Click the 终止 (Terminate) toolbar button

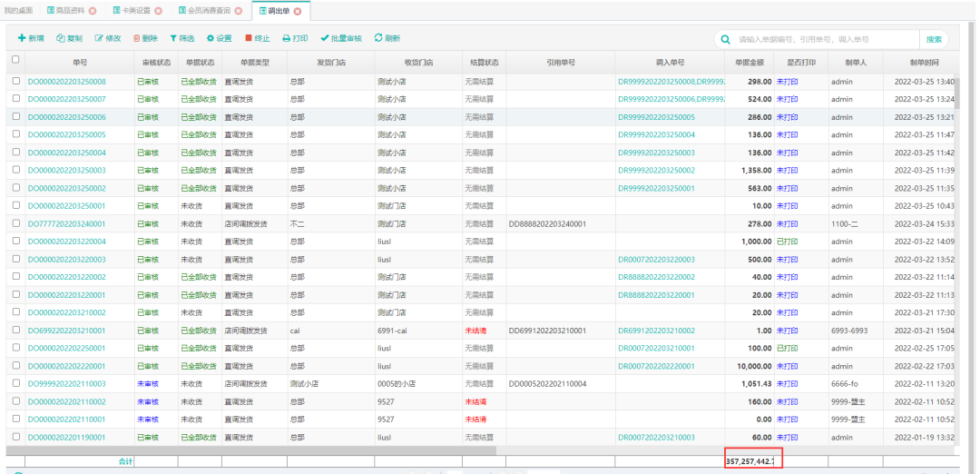click(x=258, y=39)
